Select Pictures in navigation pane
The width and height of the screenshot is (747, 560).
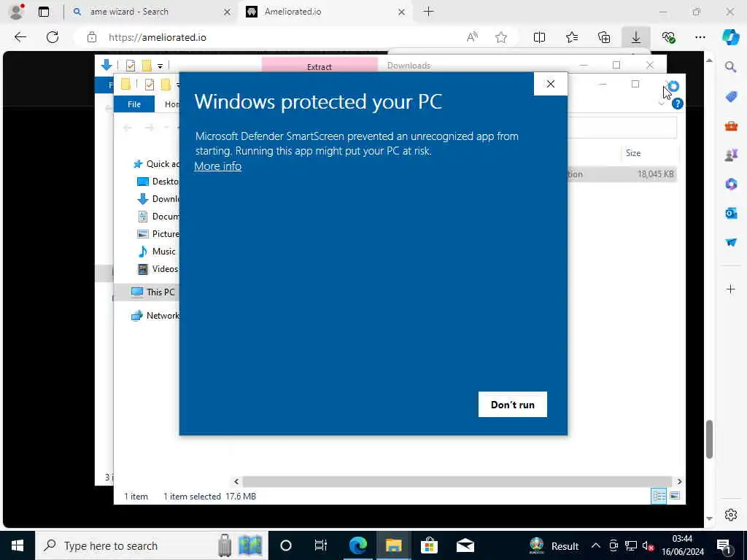coord(158,234)
